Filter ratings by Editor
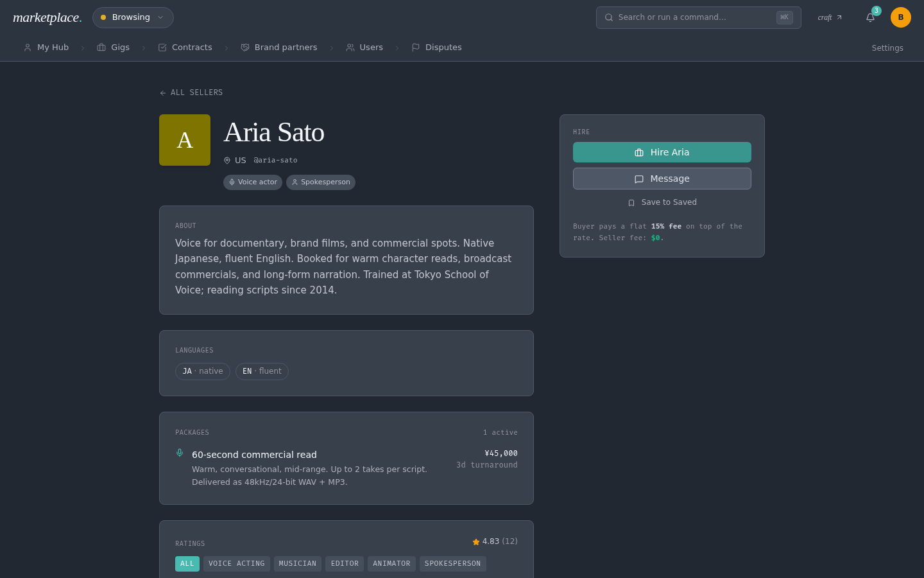 tap(345, 564)
